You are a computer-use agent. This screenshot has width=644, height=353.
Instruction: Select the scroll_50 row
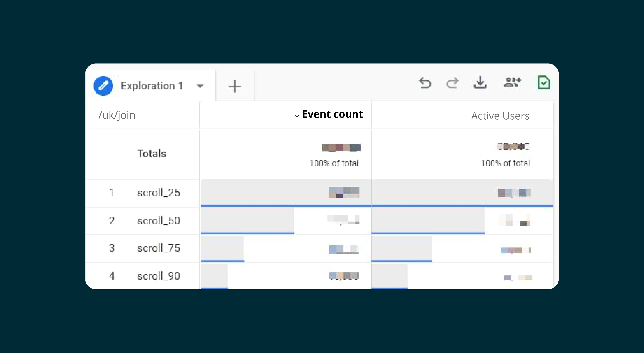(159, 221)
